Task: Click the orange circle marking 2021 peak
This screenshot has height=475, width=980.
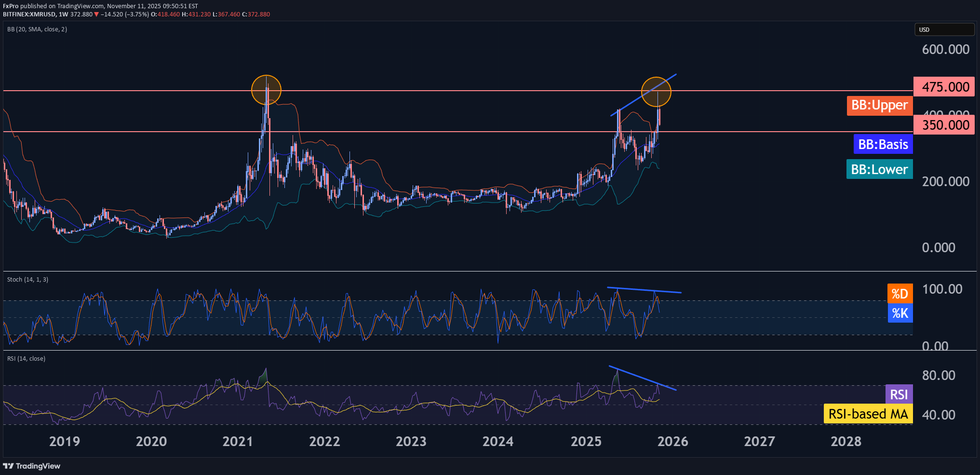Action: 266,90
